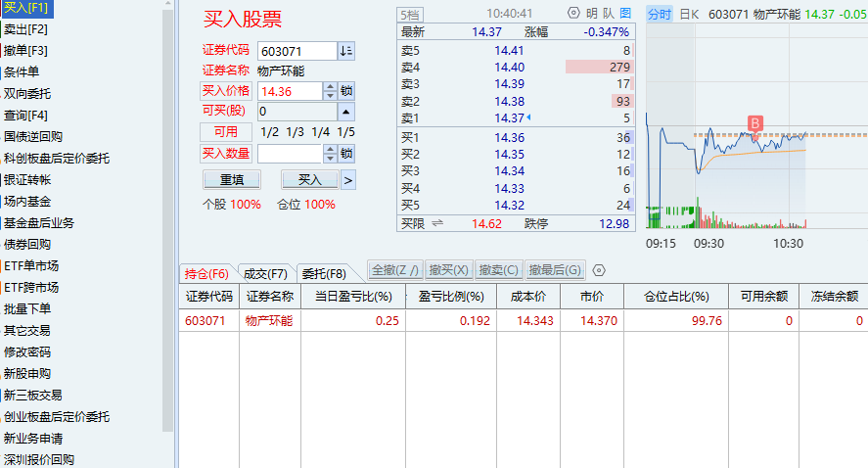Image resolution: width=868 pixels, height=468 pixels.
Task: Open 条件单 menu item
Action: coord(21,72)
